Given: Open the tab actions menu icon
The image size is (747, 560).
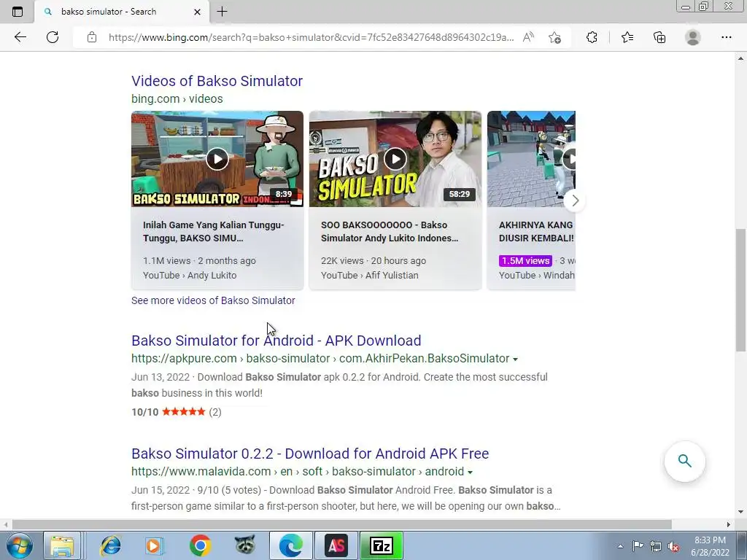Looking at the screenshot, I should (x=18, y=12).
